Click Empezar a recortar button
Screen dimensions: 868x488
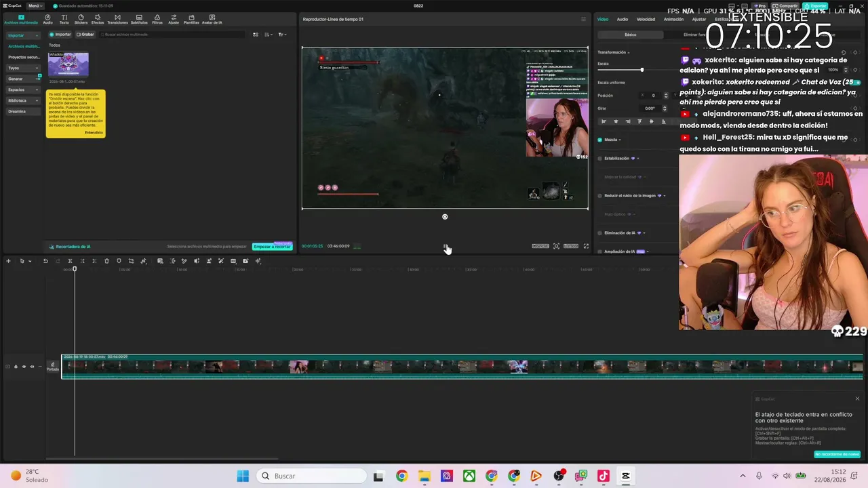[x=272, y=247]
